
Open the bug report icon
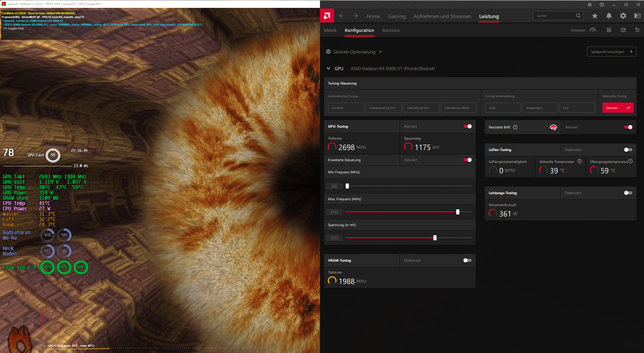589,5
